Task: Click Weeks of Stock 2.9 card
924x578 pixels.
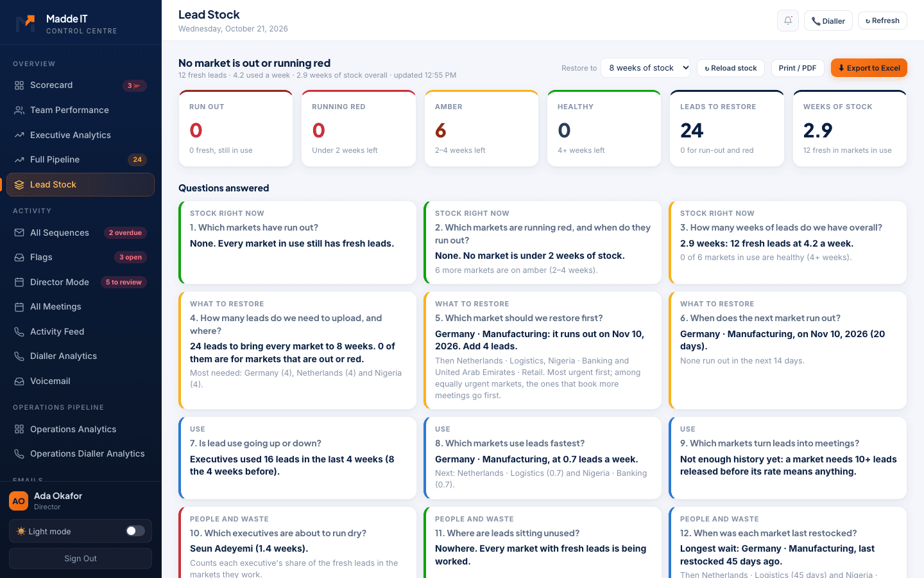Action: coord(850,128)
